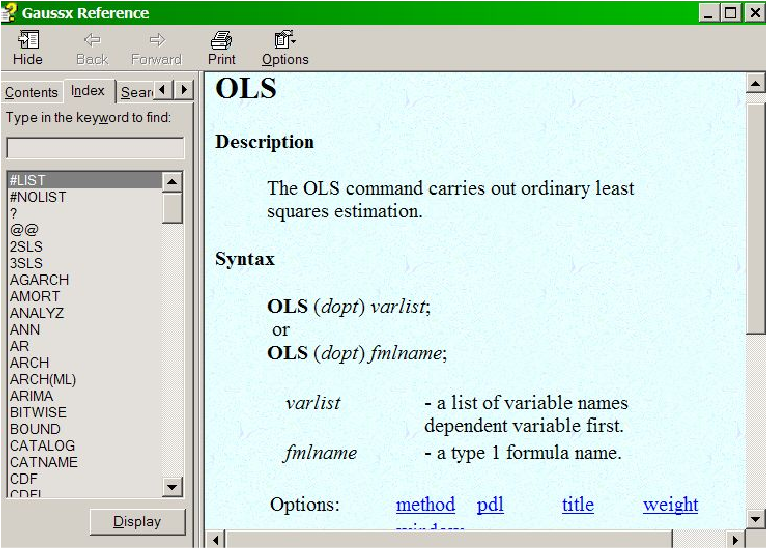Select ANALYZ in the index list
Image resolution: width=766 pixels, height=549 pixels.
tap(85, 313)
